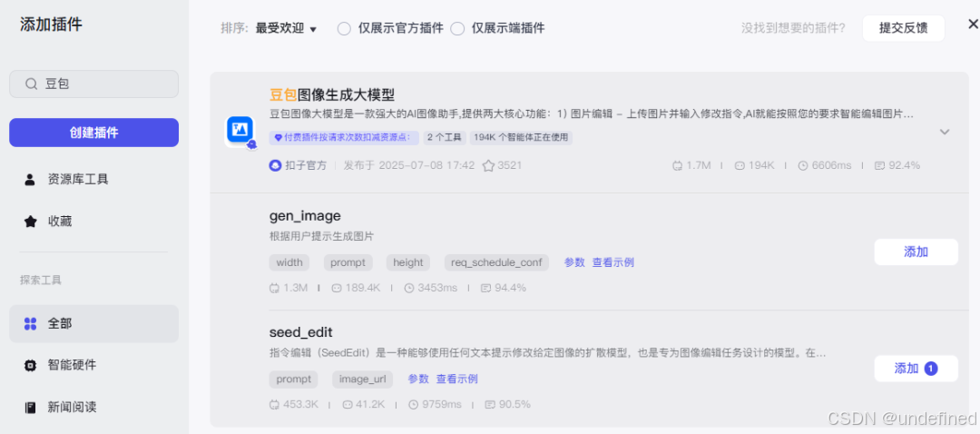Open 参数 link for gen_image
Viewport: 980px width, 434px height.
point(574,262)
